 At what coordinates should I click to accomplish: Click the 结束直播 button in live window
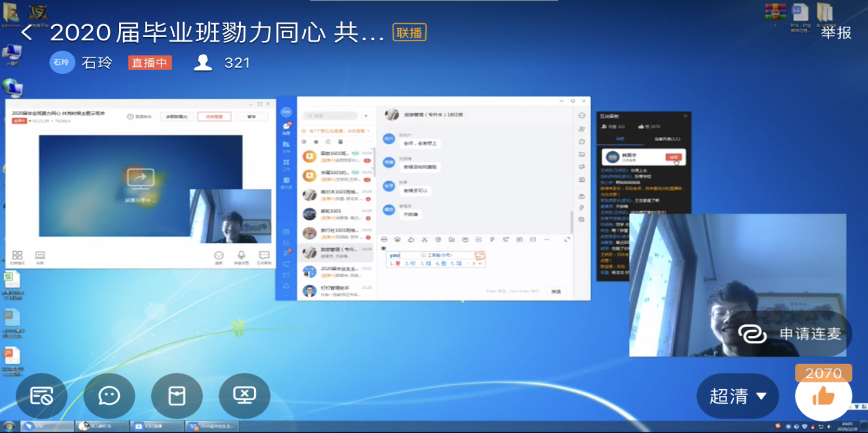[x=215, y=117]
